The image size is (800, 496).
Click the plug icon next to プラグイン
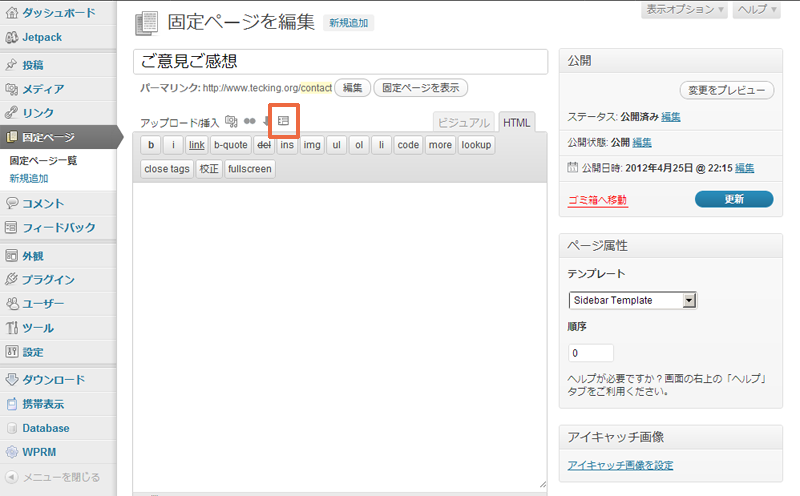[x=11, y=279]
